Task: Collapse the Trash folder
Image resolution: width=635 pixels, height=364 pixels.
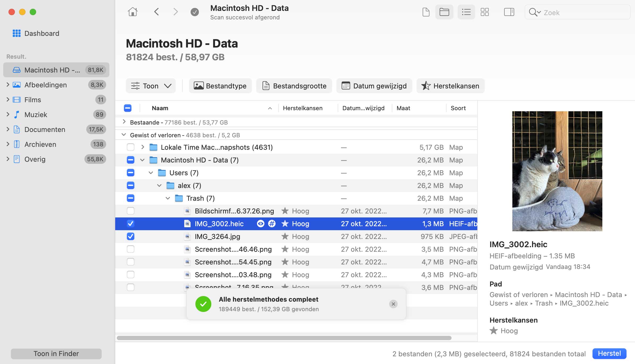Action: coord(168,198)
